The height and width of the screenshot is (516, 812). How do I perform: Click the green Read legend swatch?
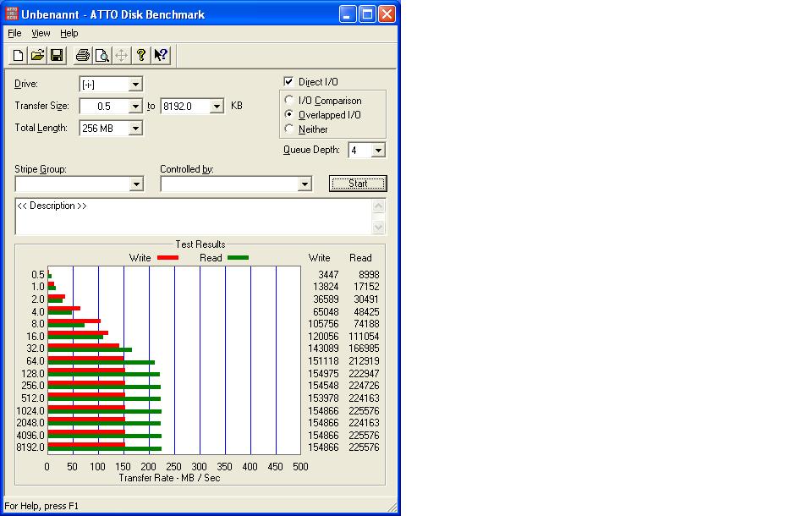[x=238, y=257]
